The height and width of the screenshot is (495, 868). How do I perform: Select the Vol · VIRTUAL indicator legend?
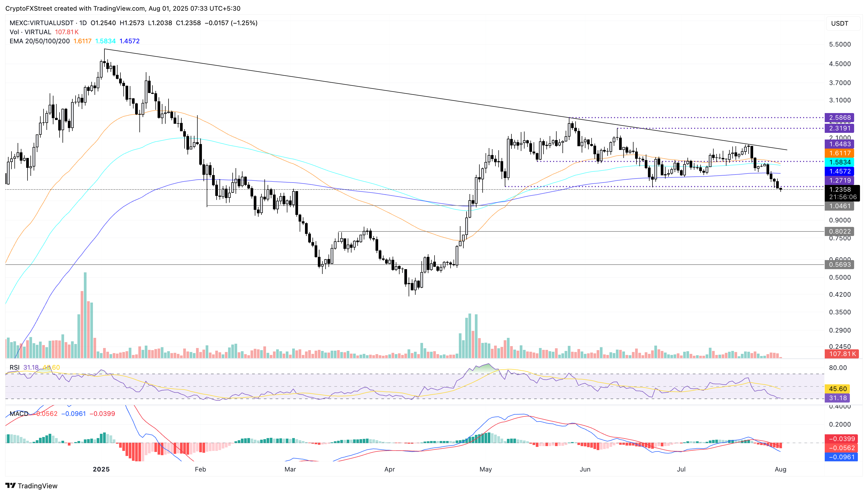[30, 32]
